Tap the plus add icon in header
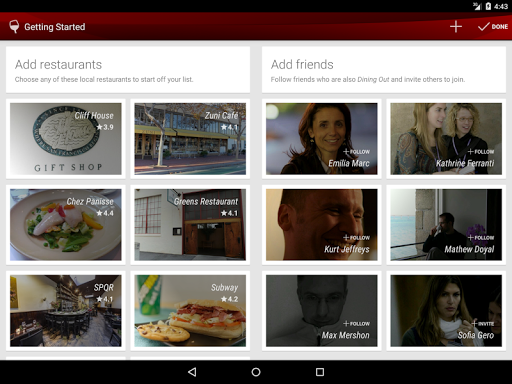Image resolution: width=512 pixels, height=384 pixels. pyautogui.click(x=456, y=27)
